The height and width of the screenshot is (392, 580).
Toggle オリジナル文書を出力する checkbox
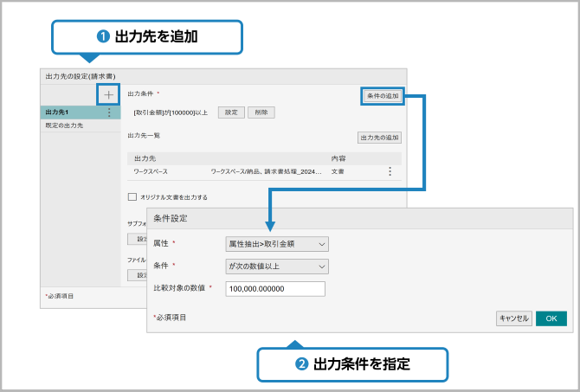point(132,196)
